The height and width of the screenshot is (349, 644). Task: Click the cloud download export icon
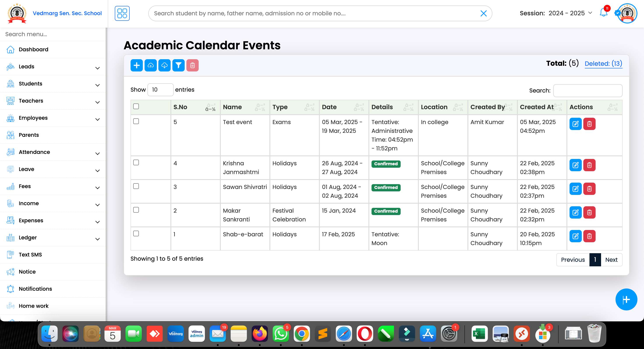(x=164, y=65)
